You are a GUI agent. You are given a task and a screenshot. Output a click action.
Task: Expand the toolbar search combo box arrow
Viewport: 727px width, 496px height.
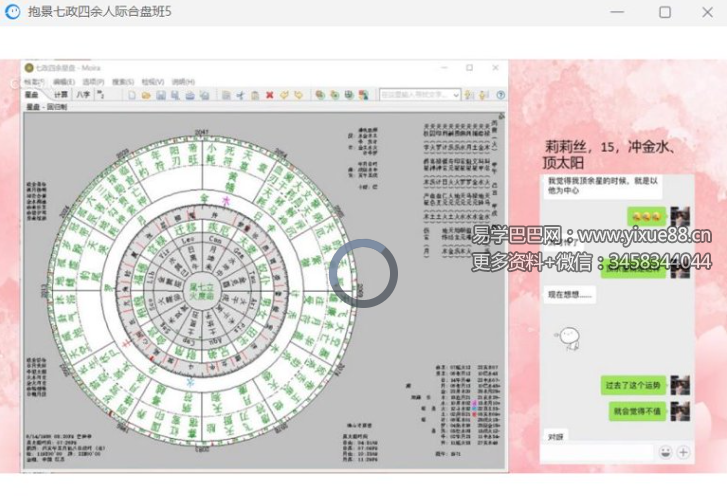click(x=457, y=95)
